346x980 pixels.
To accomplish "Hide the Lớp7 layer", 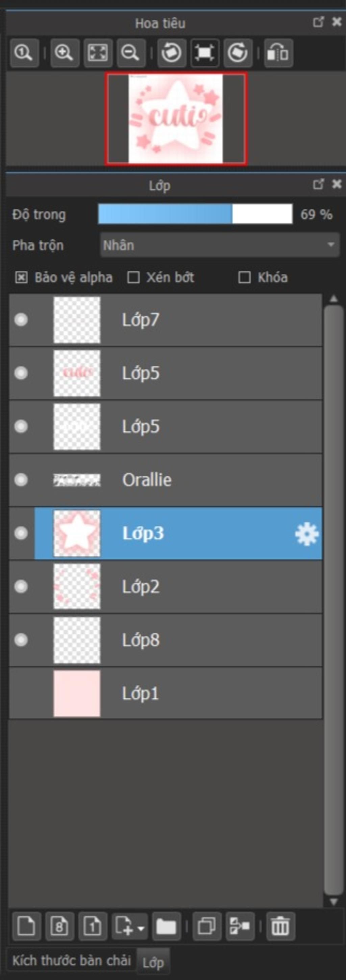I will (21, 320).
